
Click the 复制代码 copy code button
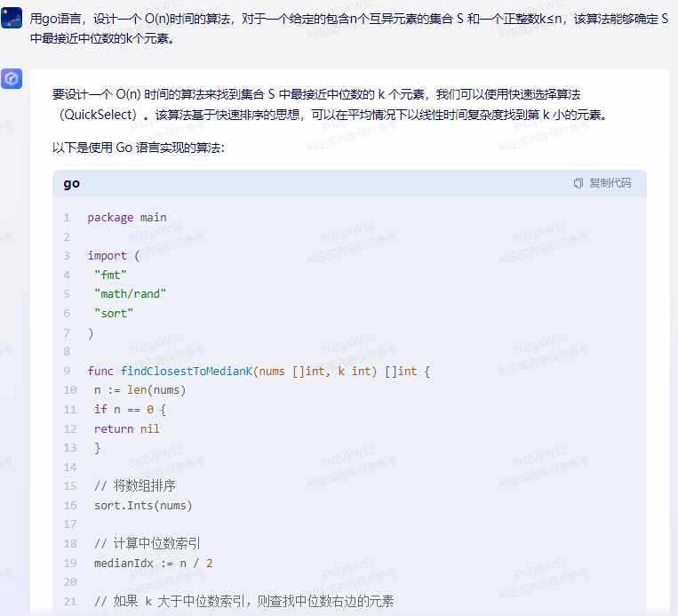602,183
